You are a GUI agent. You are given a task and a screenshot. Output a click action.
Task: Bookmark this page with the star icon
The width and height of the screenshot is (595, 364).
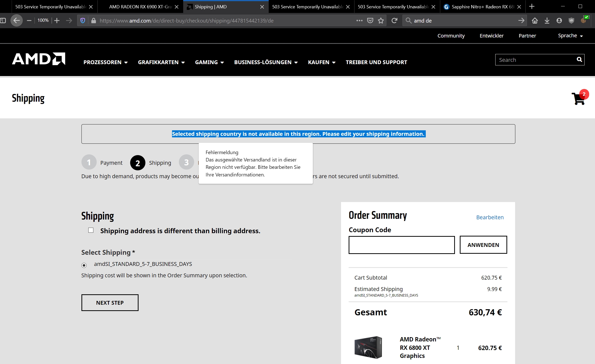point(381,21)
